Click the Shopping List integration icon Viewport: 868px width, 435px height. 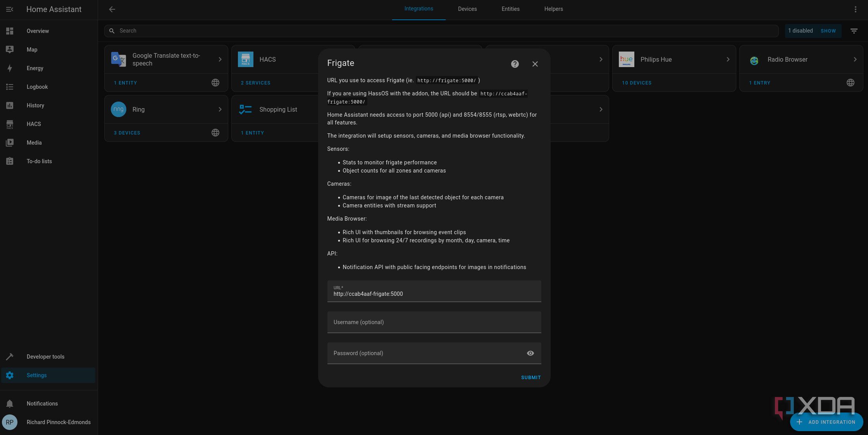[x=245, y=109]
